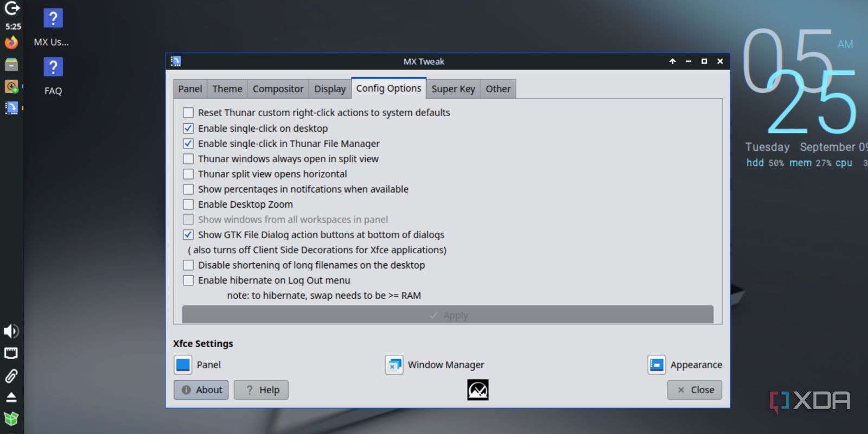Tick Enable Desktop Zoom
Viewport: 868px width, 434px height.
pyautogui.click(x=188, y=205)
